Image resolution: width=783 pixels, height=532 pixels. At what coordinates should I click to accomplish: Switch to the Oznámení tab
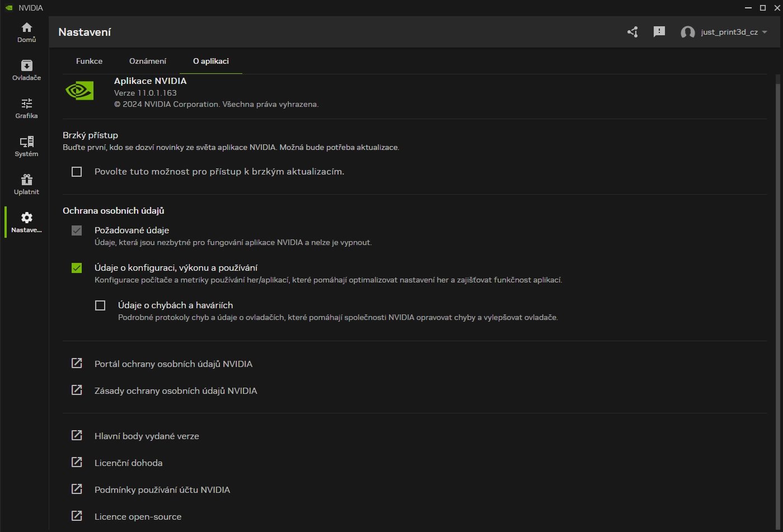tap(147, 61)
